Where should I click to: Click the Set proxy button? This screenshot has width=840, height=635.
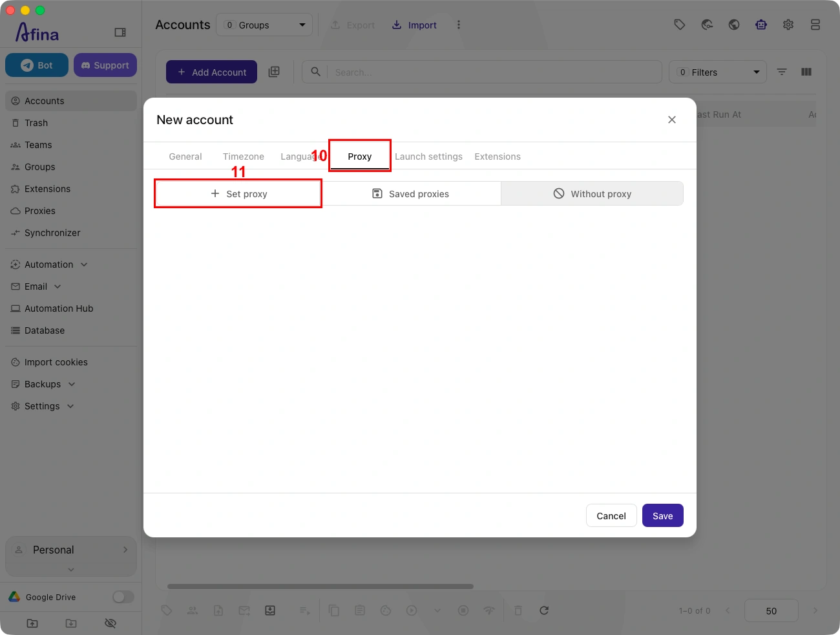click(238, 193)
